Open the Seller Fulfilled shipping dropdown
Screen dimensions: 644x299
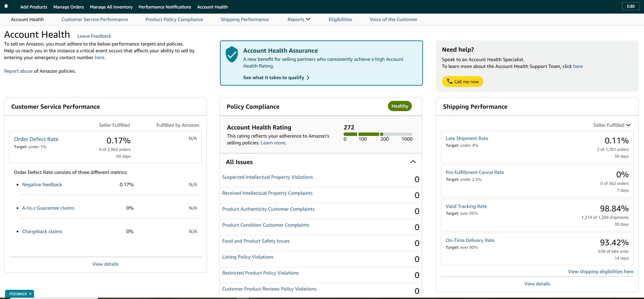[612, 125]
